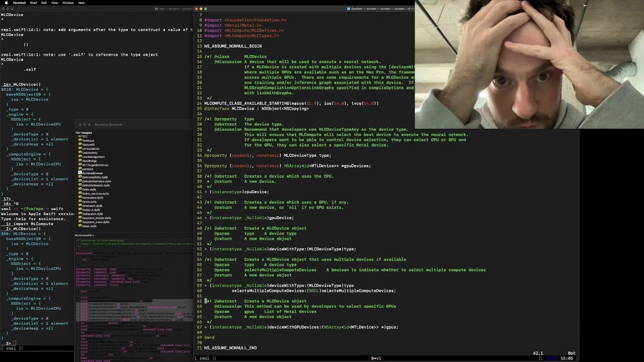Click the '137 images' heading in Runtime Browser
Image resolution: width=644 pixels, height=362 pixels.
[83, 132]
